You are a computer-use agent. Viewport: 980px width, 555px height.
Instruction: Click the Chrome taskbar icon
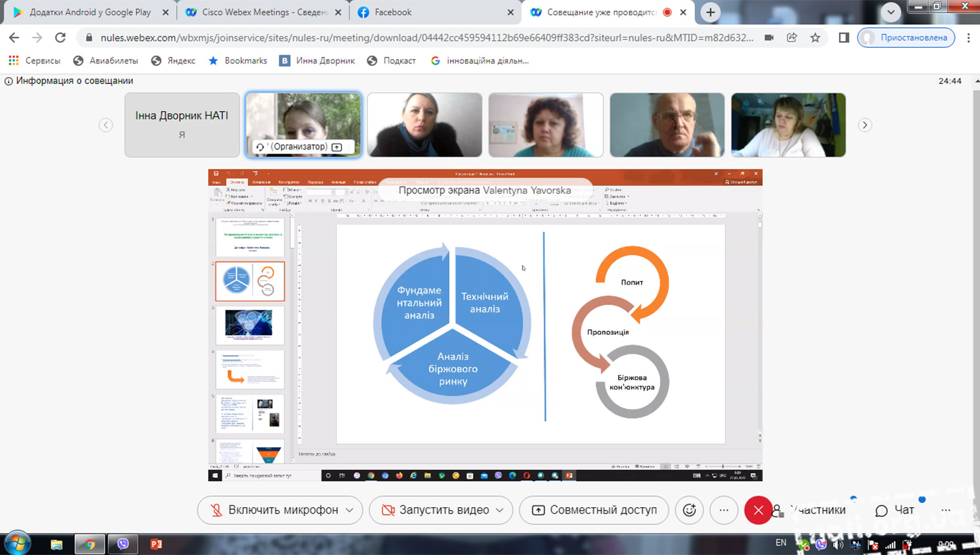click(90, 544)
